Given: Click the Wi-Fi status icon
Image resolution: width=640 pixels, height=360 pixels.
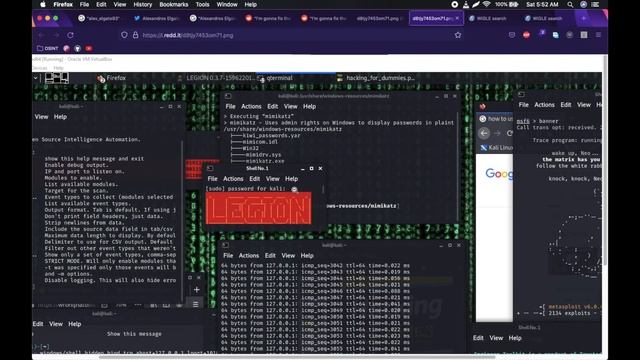Looking at the screenshot, I should tap(487, 4).
